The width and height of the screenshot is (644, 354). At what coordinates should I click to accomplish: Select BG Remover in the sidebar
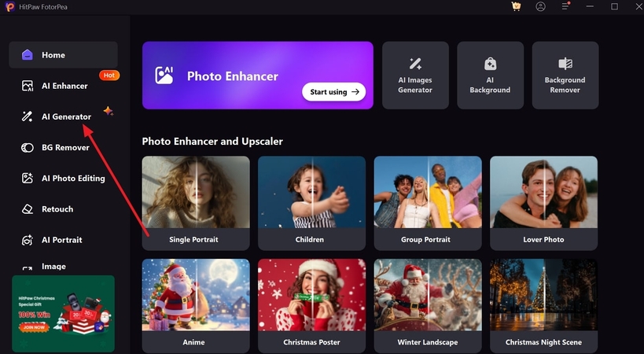point(63,147)
